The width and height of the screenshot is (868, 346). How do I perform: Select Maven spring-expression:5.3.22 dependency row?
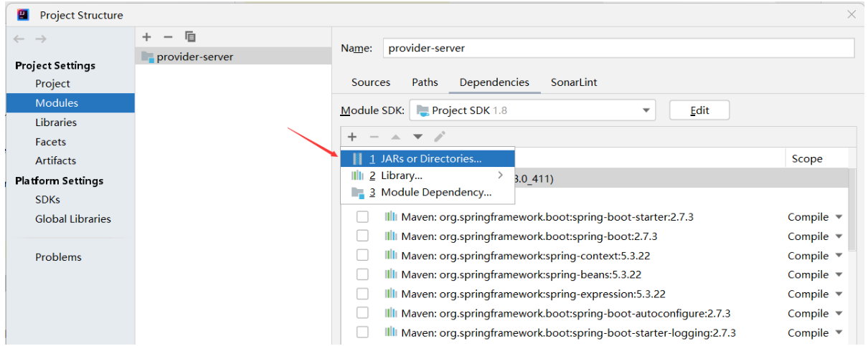pyautogui.click(x=595, y=294)
